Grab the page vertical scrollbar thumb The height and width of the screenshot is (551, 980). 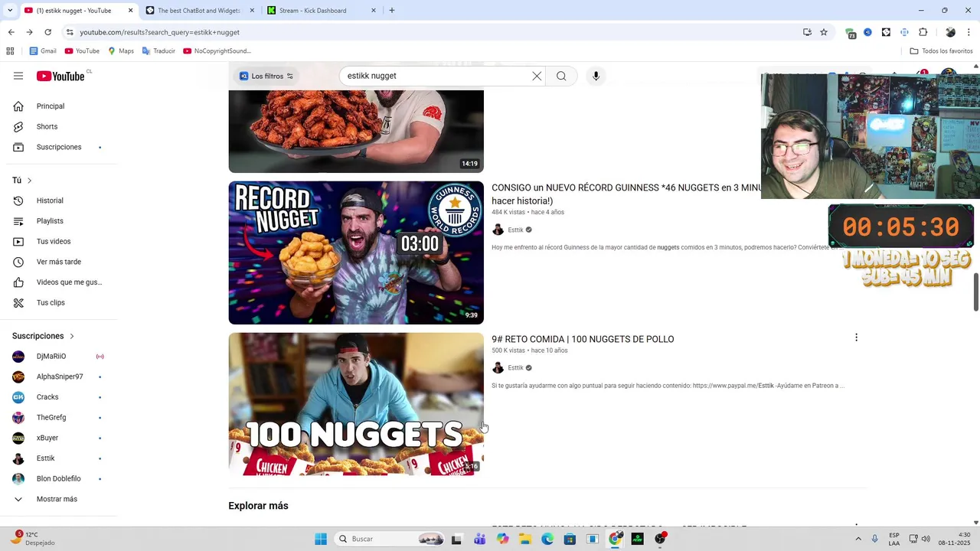(x=976, y=291)
